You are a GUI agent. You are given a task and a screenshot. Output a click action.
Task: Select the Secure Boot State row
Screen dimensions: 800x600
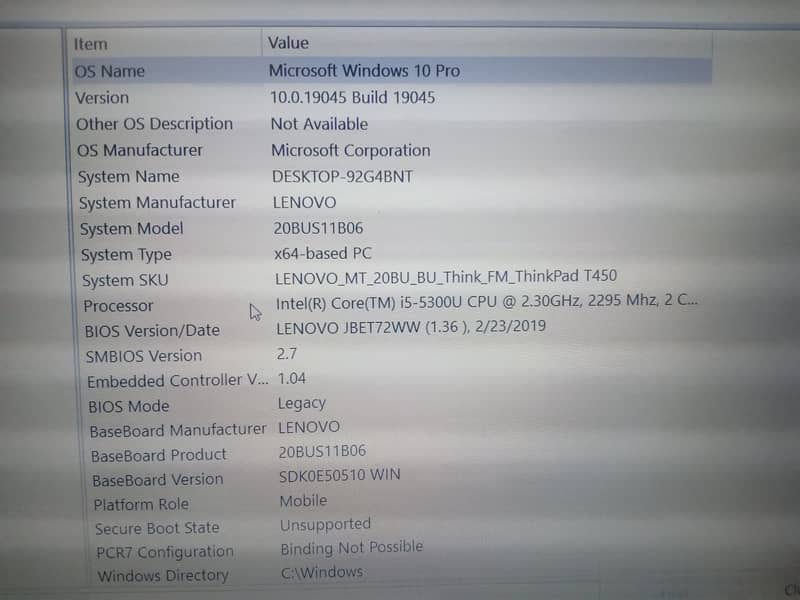click(157, 529)
